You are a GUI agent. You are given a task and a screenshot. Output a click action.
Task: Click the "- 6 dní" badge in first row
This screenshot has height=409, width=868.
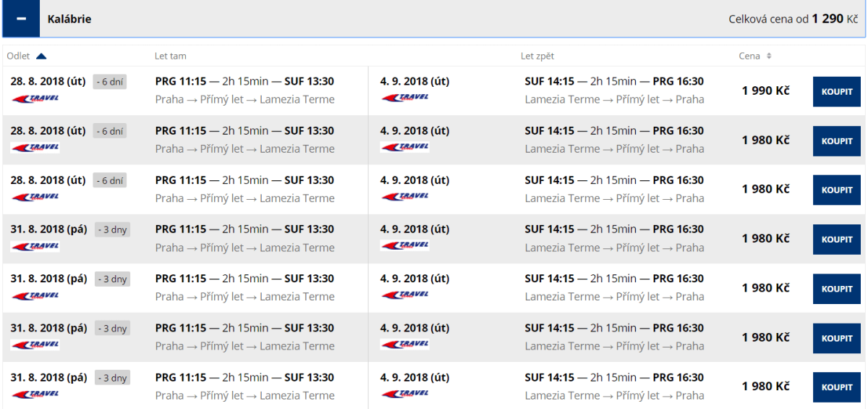110,82
